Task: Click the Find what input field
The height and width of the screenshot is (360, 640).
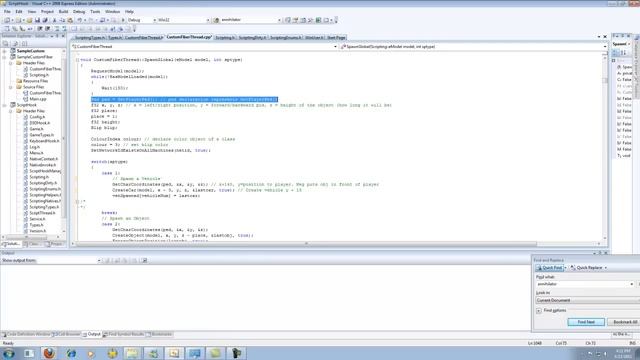Action: (x=584, y=284)
